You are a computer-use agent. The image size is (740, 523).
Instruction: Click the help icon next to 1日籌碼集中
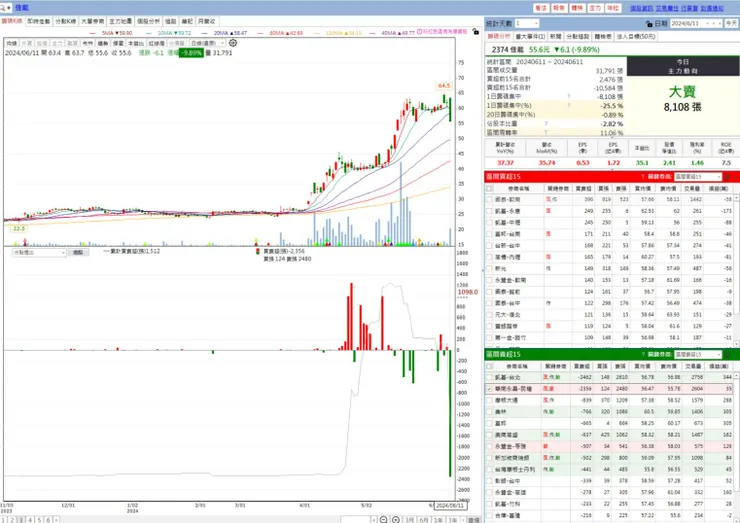click(569, 96)
